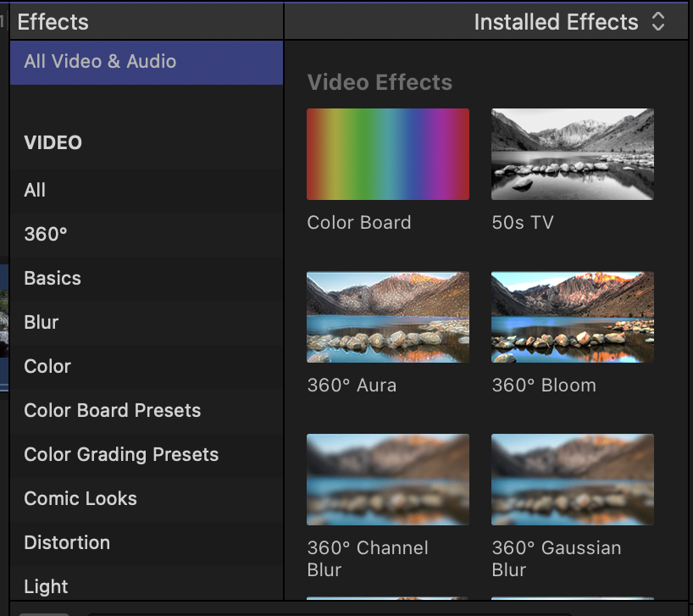
Task: Open the Installed Effects dropdown
Action: (569, 22)
